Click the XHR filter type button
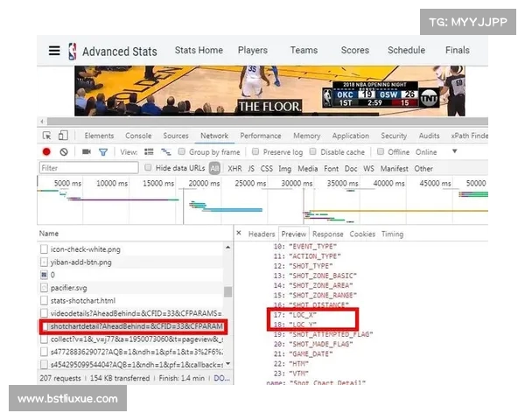The image size is (525, 420). 234,168
